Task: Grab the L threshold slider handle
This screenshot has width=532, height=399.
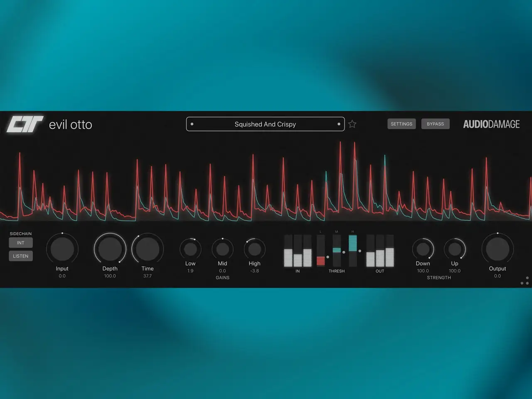Action: point(328,257)
